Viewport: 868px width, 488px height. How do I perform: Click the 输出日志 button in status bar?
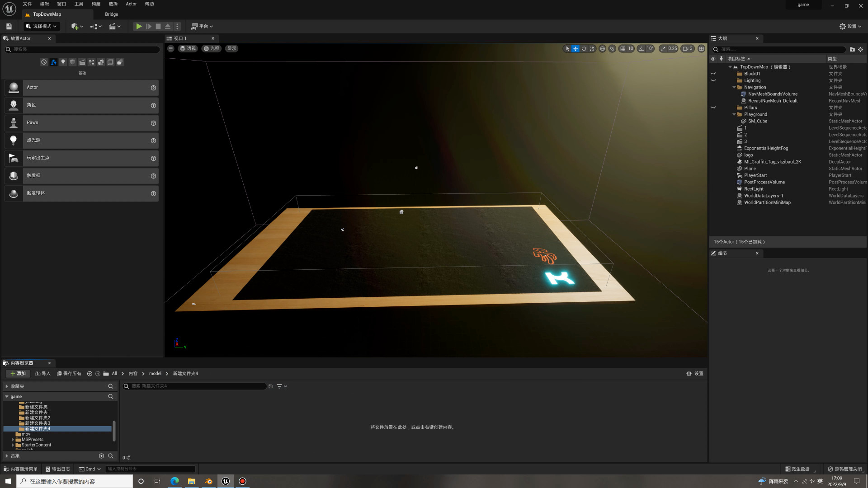(58, 469)
